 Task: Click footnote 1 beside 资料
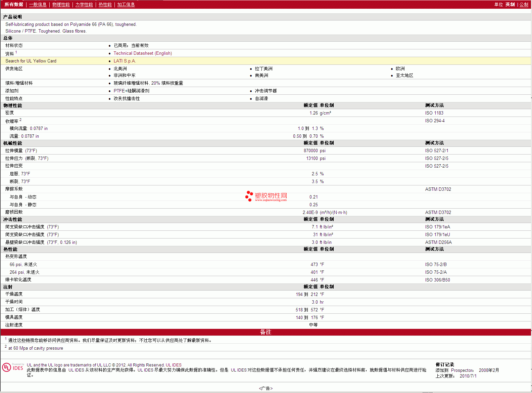[x=16, y=52]
